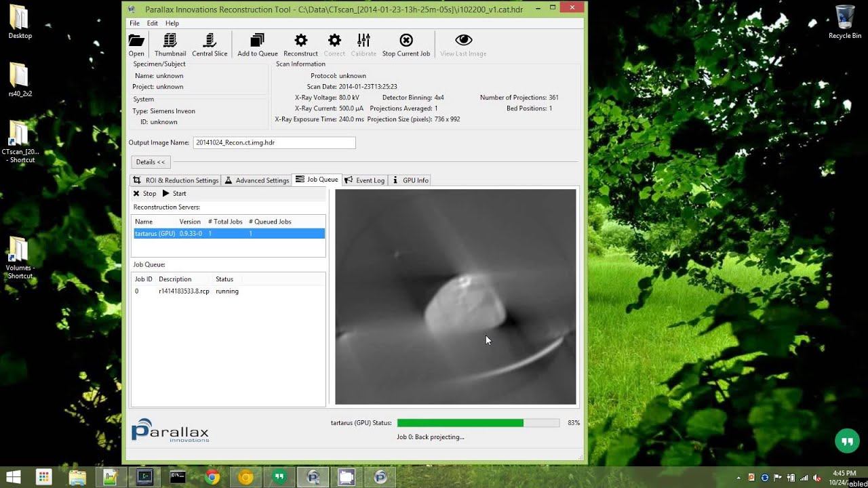Click the # Queued Jobs column header
This screenshot has height=488, width=868.
(x=270, y=222)
